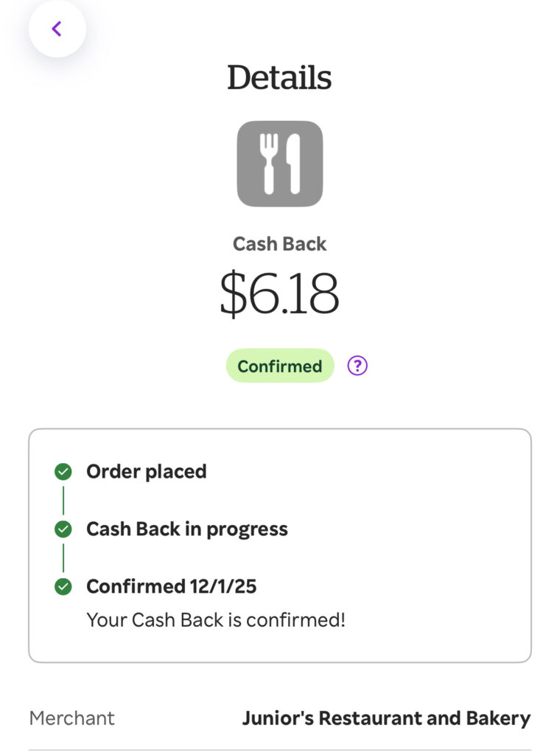
Task: Click the Order placed step label
Action: coord(147,472)
